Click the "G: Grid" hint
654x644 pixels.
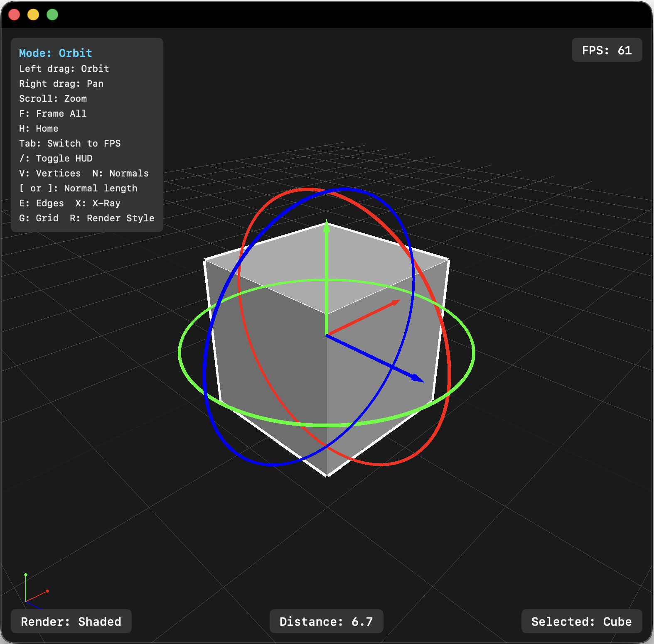point(39,218)
